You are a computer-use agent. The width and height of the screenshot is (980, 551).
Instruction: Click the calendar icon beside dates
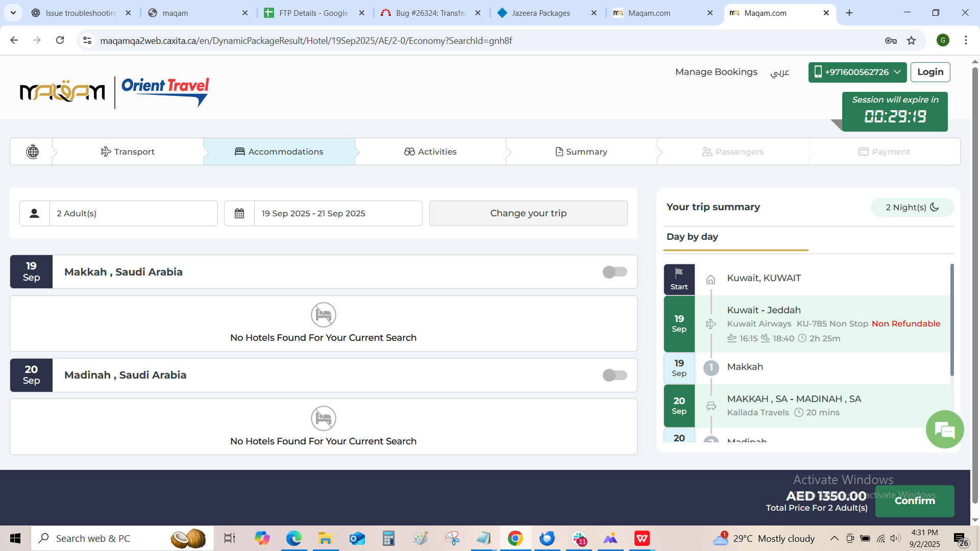click(239, 213)
